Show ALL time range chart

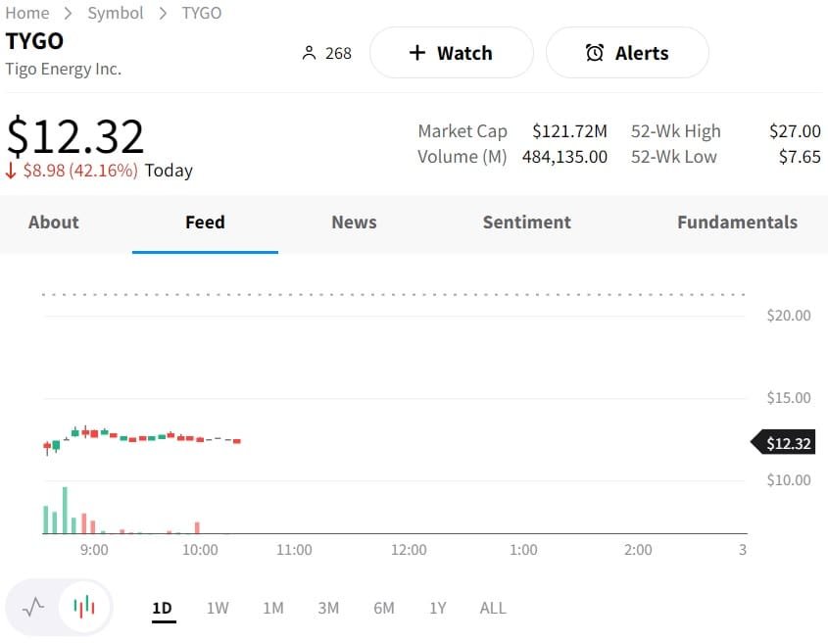[493, 608]
